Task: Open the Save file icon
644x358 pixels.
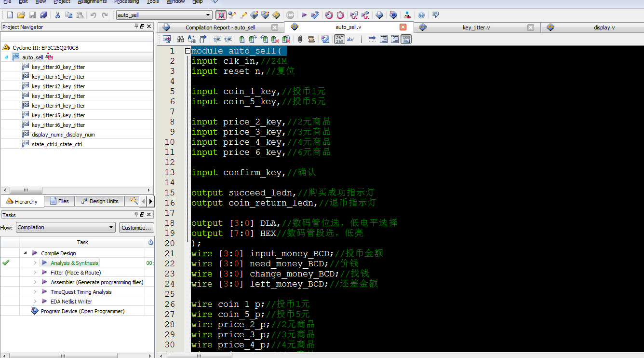Action: [x=32, y=15]
